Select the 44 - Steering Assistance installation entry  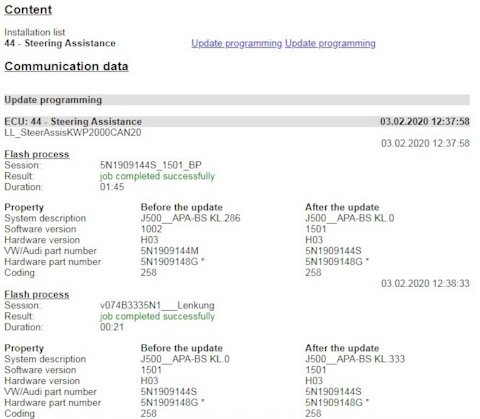pyautogui.click(x=60, y=43)
